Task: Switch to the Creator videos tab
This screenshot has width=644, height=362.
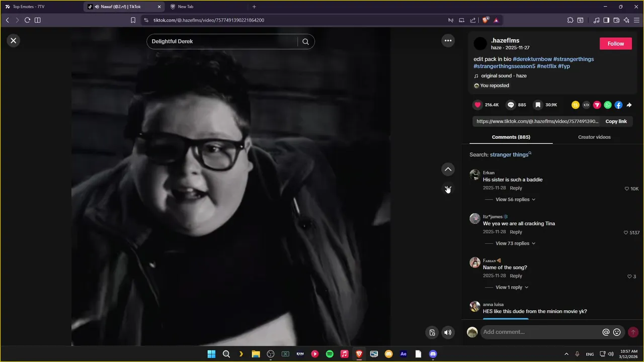Action: tap(594, 137)
